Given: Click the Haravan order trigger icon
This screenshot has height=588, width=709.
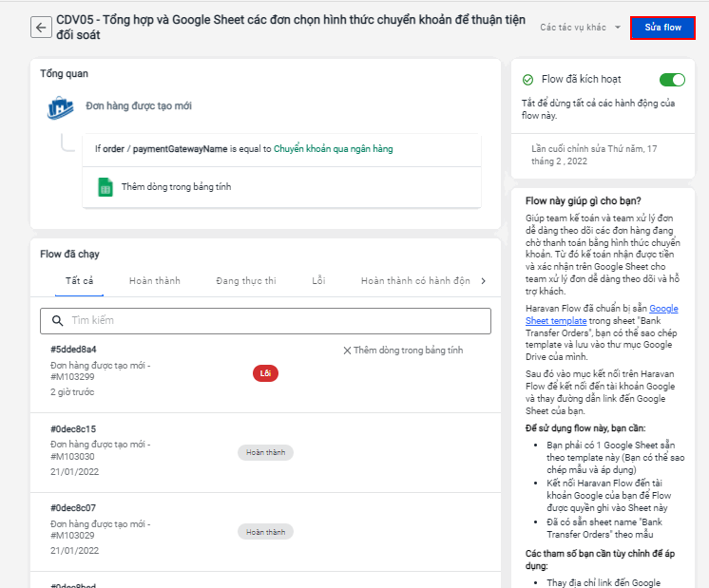Looking at the screenshot, I should (61, 107).
